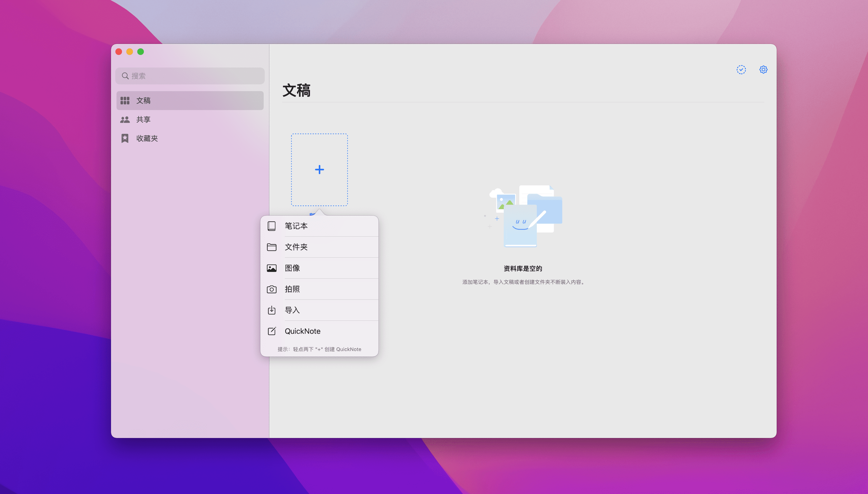Open settings via the gear icon

[763, 70]
